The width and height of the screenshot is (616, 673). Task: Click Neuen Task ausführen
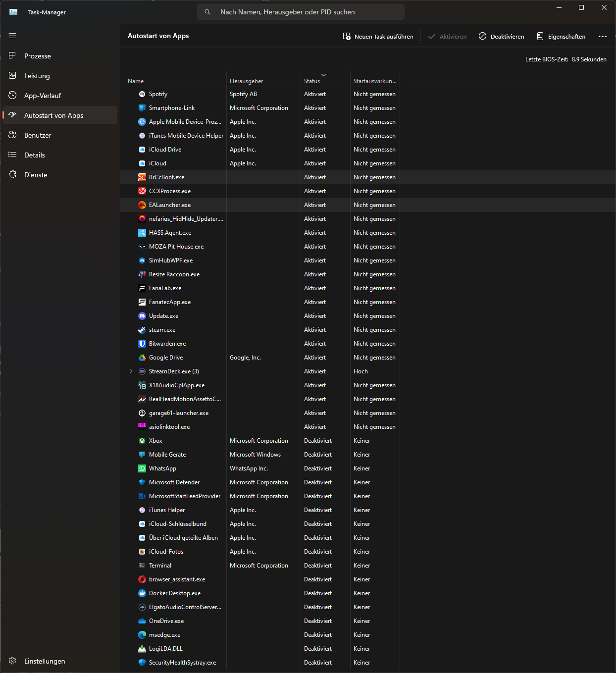tap(378, 37)
